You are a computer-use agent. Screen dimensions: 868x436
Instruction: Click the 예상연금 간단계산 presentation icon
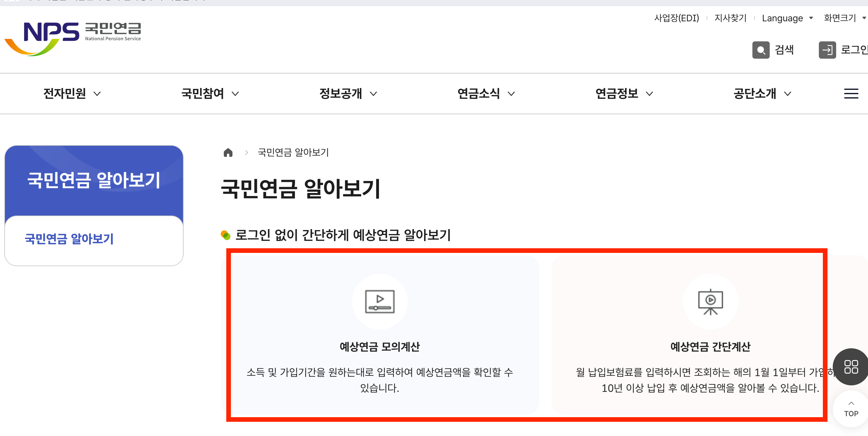pyautogui.click(x=710, y=301)
